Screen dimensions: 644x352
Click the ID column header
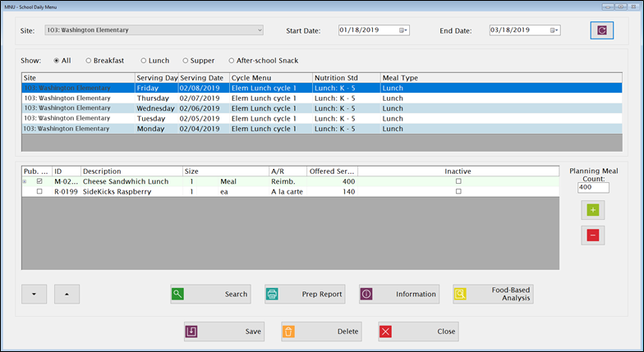(x=67, y=171)
